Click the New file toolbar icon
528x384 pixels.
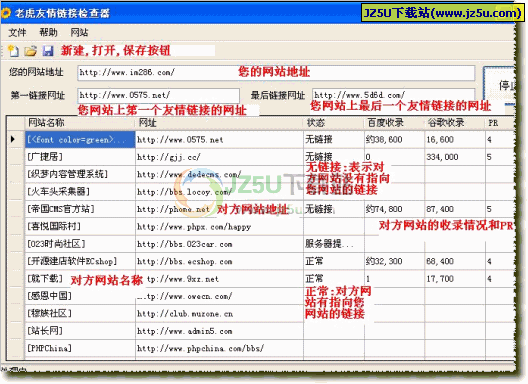pos(13,51)
